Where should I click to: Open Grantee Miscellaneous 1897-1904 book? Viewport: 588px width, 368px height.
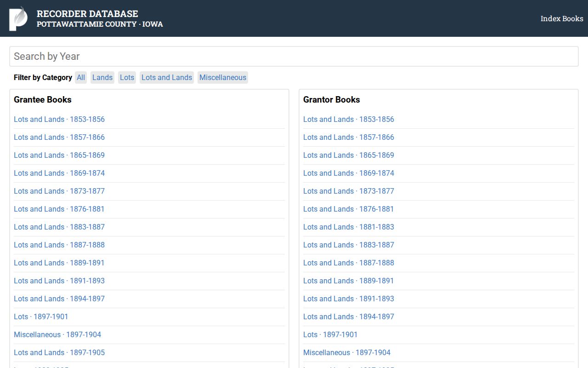pos(57,334)
